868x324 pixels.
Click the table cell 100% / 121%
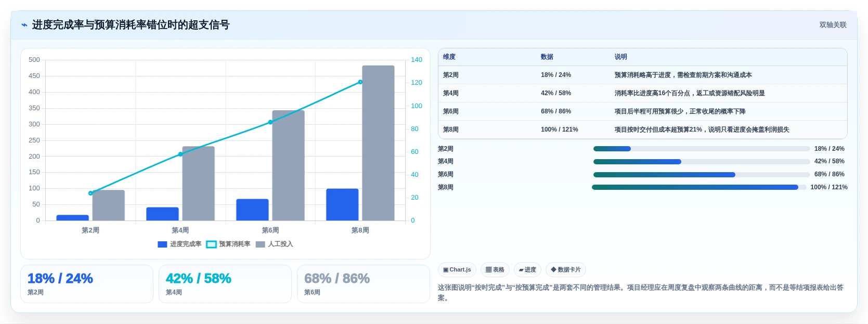tap(560, 129)
